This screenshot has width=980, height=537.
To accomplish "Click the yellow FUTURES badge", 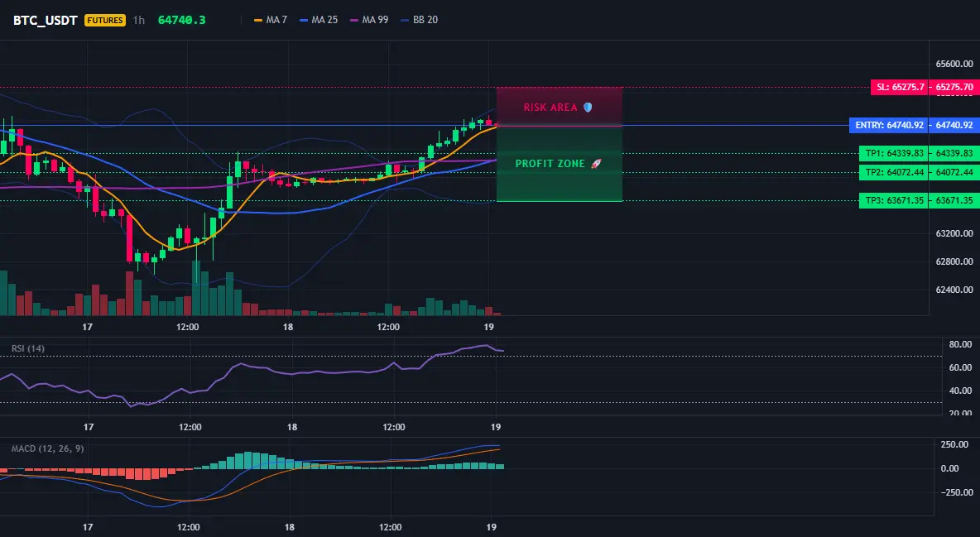I will pos(105,20).
